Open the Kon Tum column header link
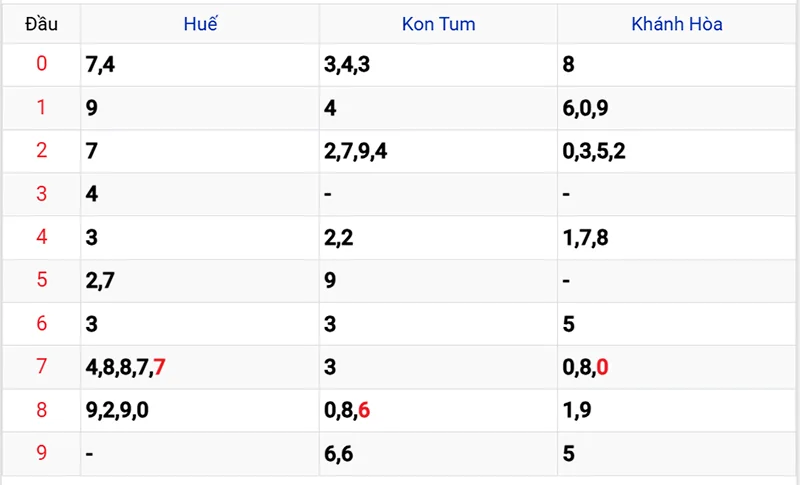Screen dimensions: 800x485 [x=438, y=24]
